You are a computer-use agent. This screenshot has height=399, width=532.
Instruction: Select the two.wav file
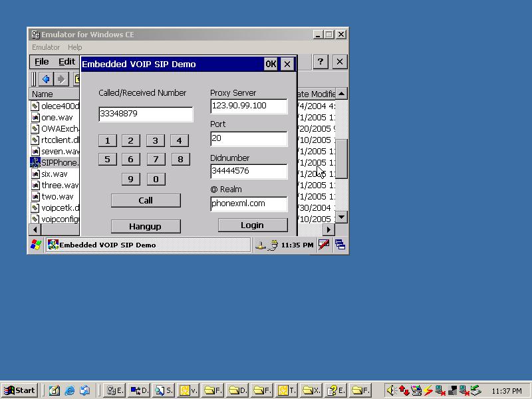coord(53,197)
